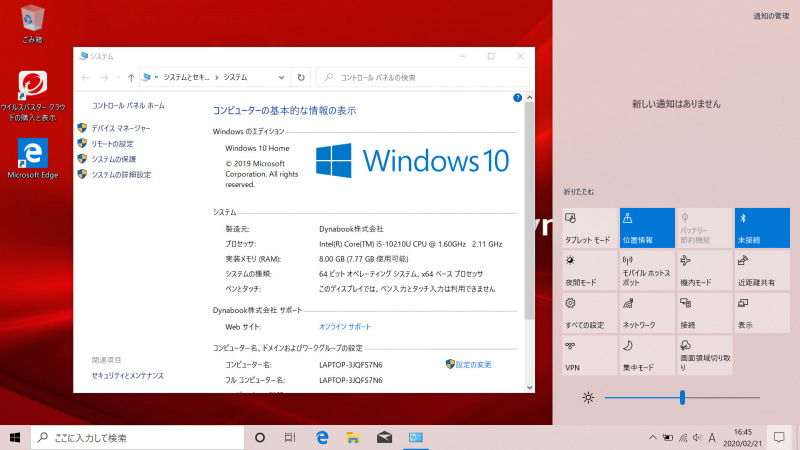
Task: Toggle 機内モード airplane mode
Action: 705,270
